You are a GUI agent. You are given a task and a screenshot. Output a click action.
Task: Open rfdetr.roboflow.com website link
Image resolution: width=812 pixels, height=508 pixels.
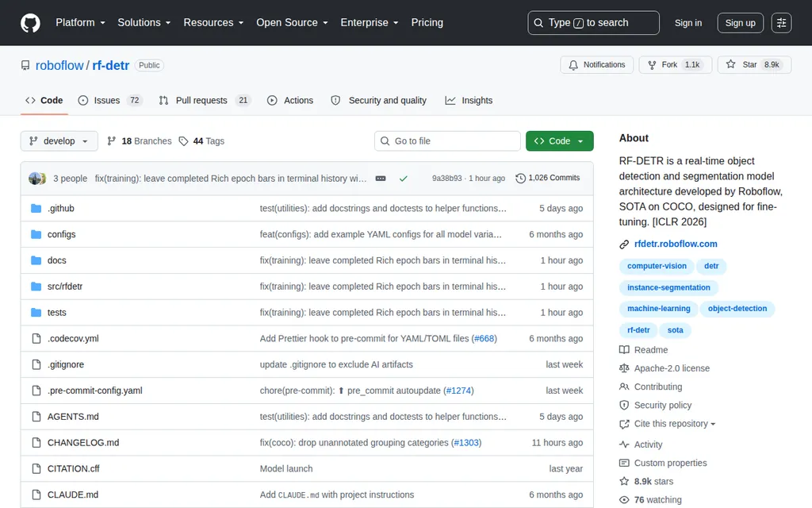676,244
